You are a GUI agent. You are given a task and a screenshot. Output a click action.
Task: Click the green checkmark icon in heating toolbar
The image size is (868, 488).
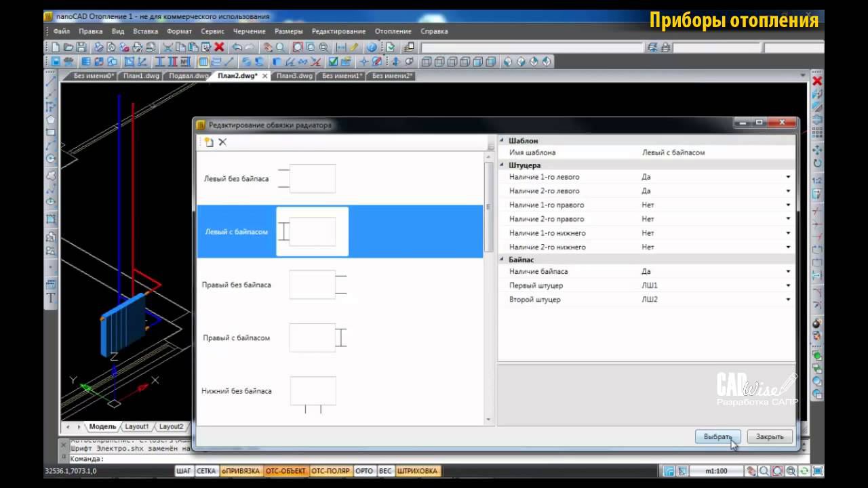(x=333, y=62)
